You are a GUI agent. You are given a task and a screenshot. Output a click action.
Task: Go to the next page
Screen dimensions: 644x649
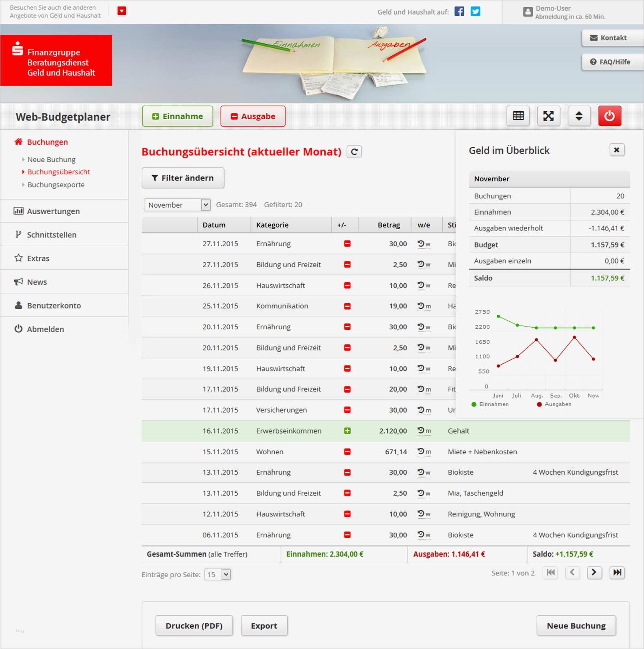[x=594, y=573]
